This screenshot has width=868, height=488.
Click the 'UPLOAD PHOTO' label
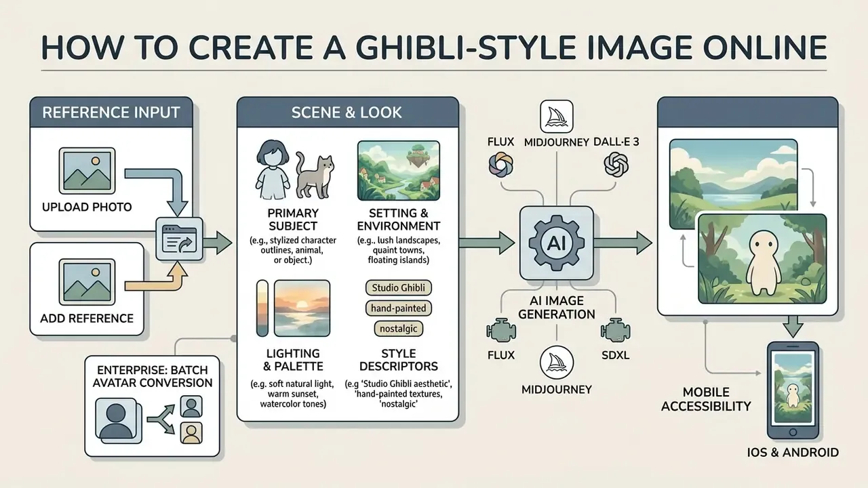point(86,206)
